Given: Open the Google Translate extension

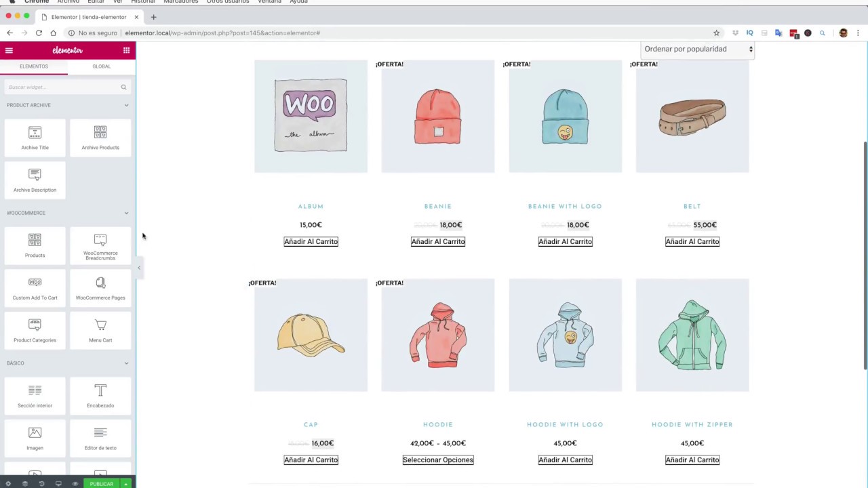Looking at the screenshot, I should coord(778,33).
